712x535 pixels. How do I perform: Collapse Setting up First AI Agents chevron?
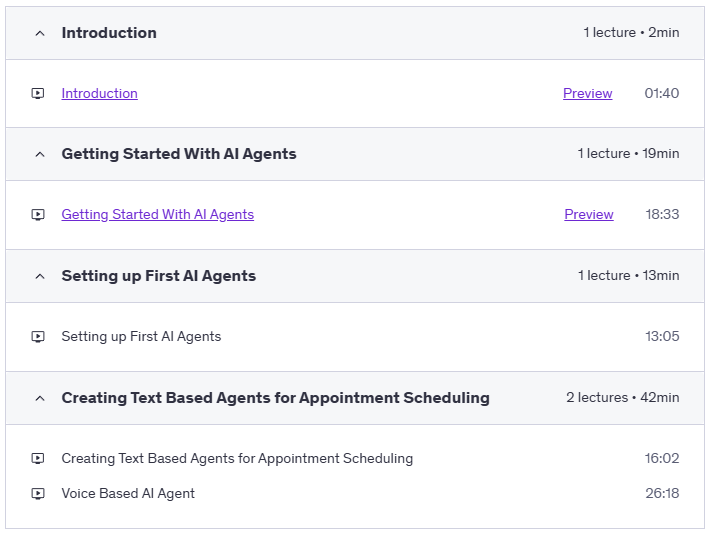[x=40, y=276]
